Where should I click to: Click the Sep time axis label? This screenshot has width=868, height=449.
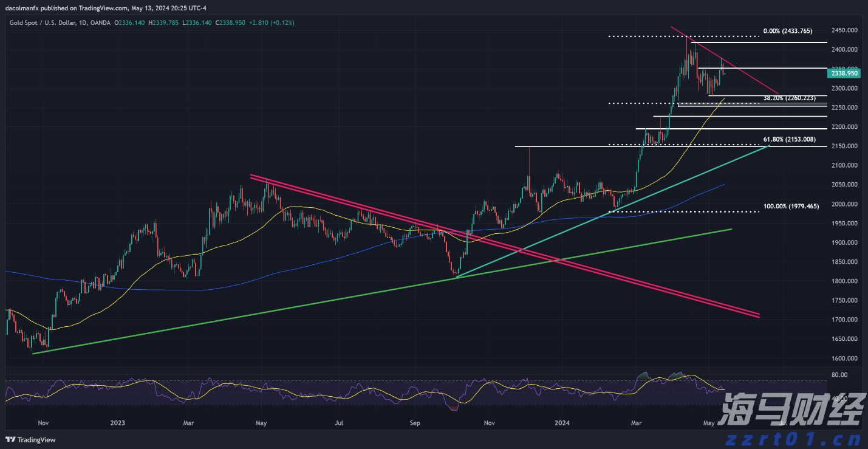click(415, 422)
